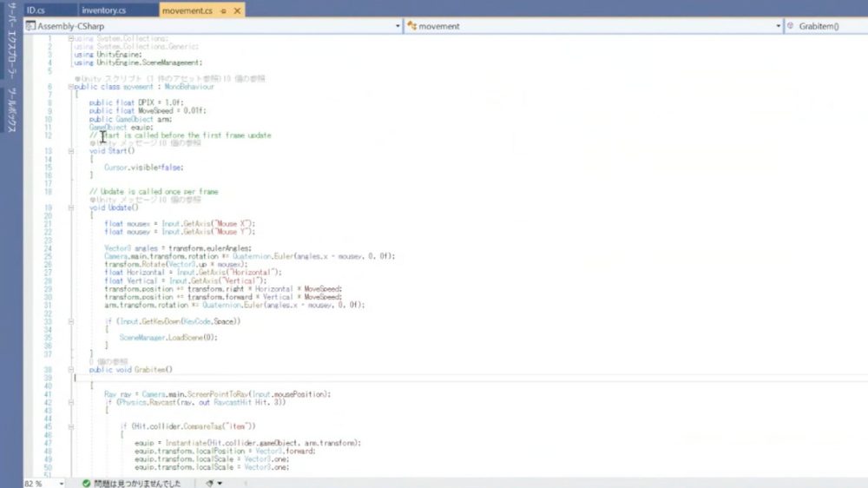Click the equip = Instantiate line
This screenshot has width=868, height=488.
click(x=247, y=443)
